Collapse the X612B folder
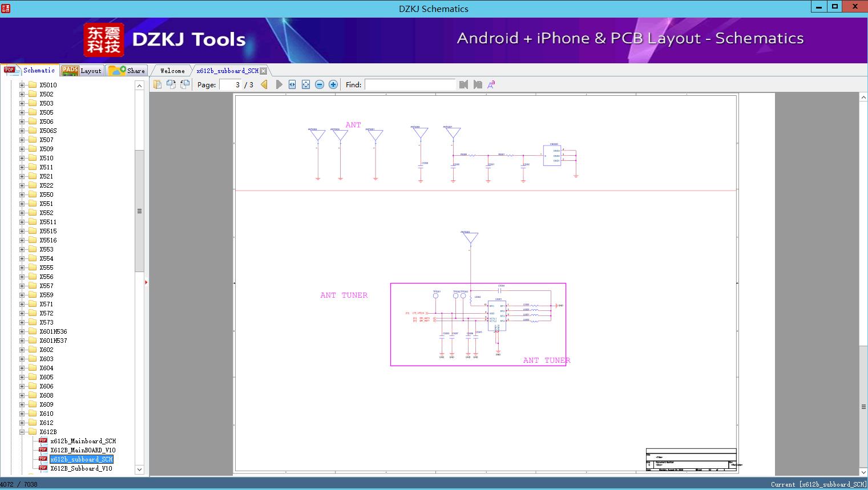 tap(22, 432)
